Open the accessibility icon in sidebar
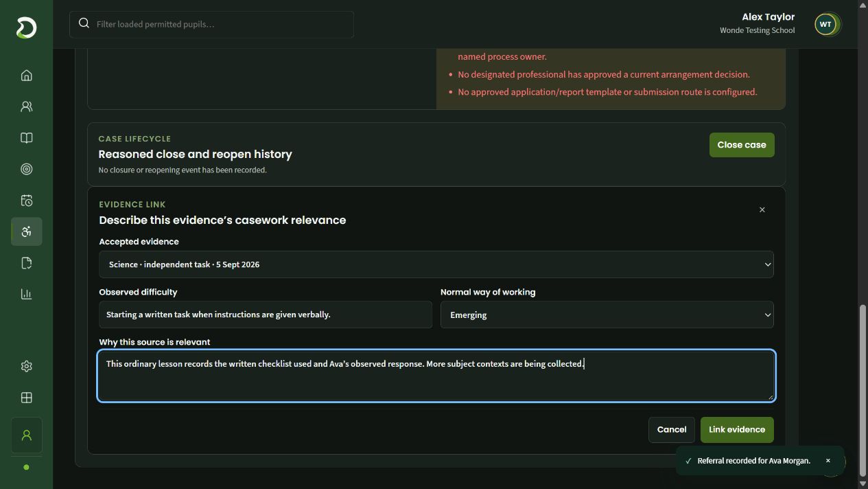The image size is (868, 489). pyautogui.click(x=27, y=231)
